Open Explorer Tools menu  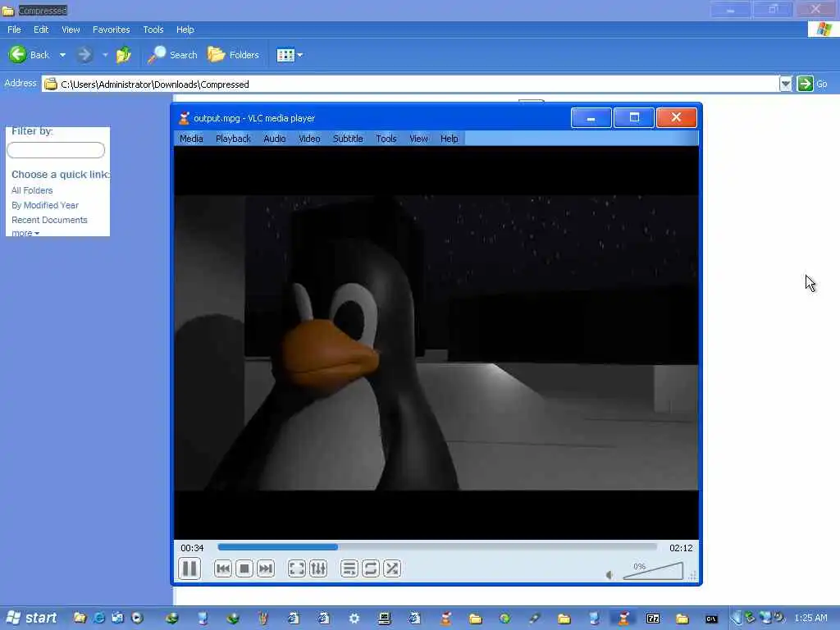point(153,30)
